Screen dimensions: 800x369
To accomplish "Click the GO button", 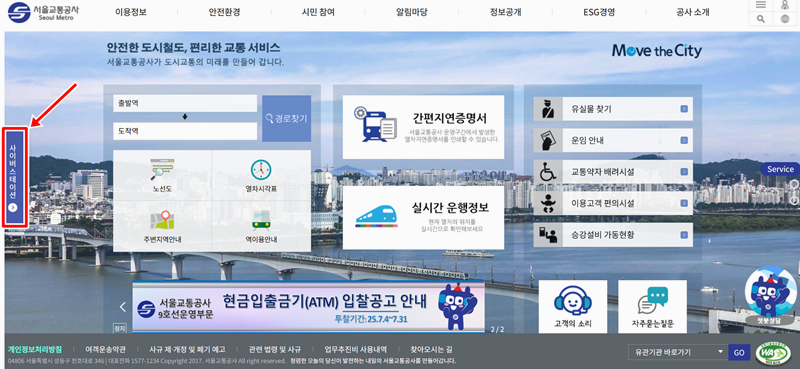I will [739, 352].
